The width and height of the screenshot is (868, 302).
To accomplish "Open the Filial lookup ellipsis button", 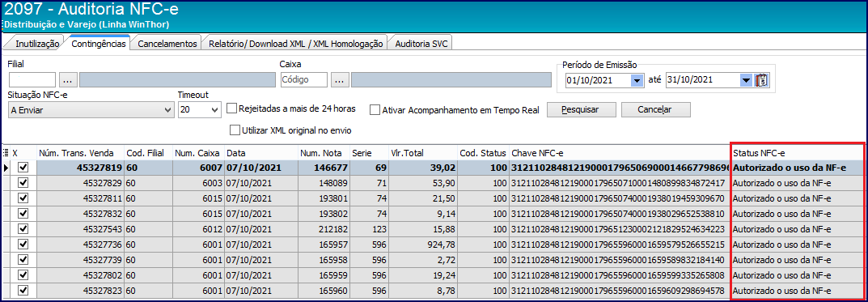I will tap(67, 80).
